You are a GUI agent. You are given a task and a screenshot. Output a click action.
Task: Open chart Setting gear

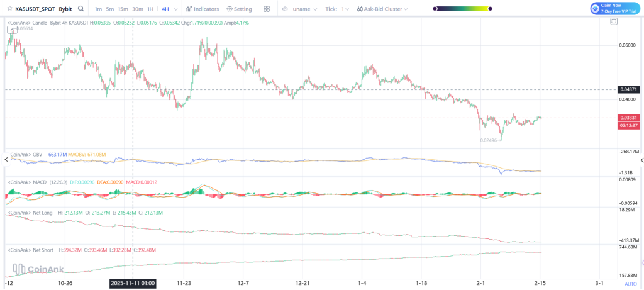(239, 9)
